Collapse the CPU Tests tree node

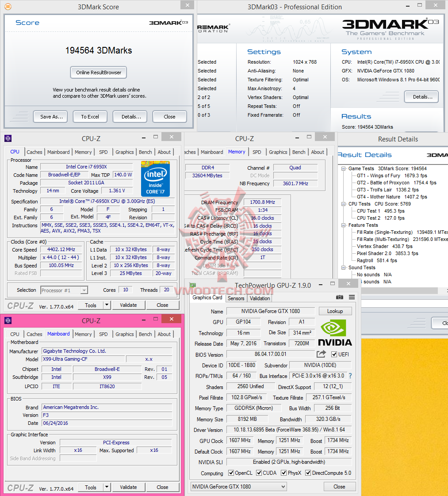pyautogui.click(x=343, y=204)
